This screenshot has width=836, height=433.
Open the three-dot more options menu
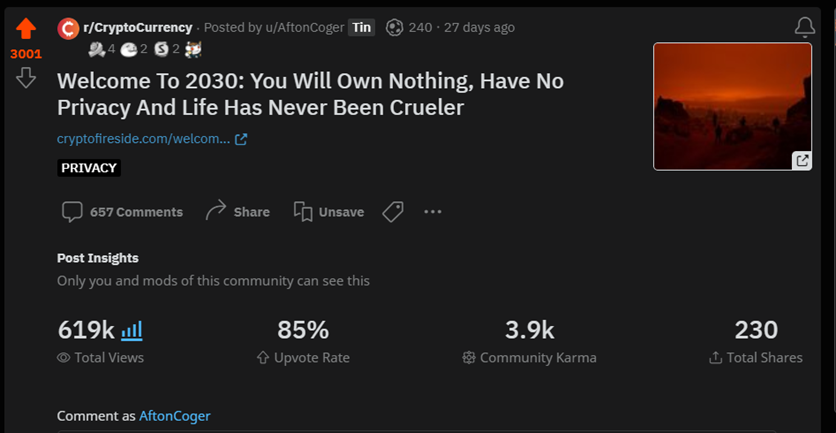432,212
